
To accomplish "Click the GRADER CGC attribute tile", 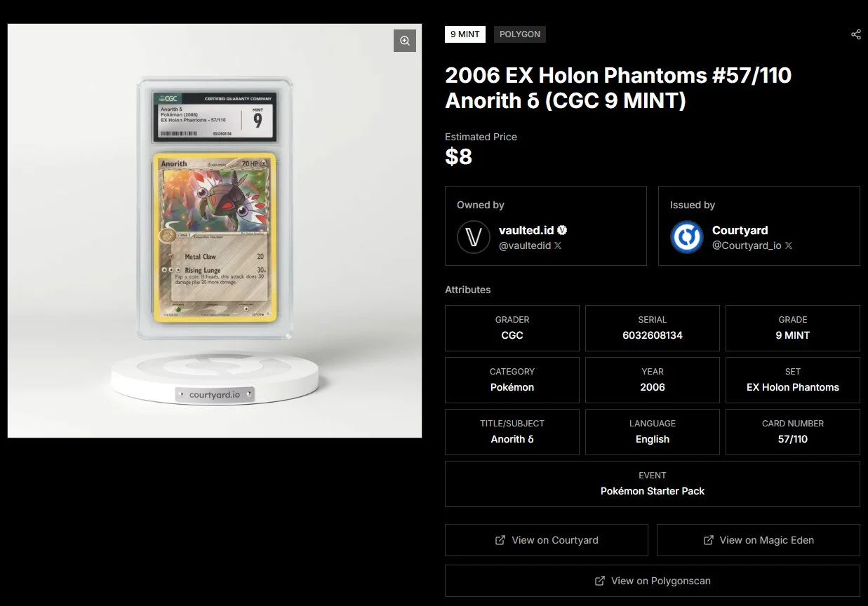I will (512, 328).
